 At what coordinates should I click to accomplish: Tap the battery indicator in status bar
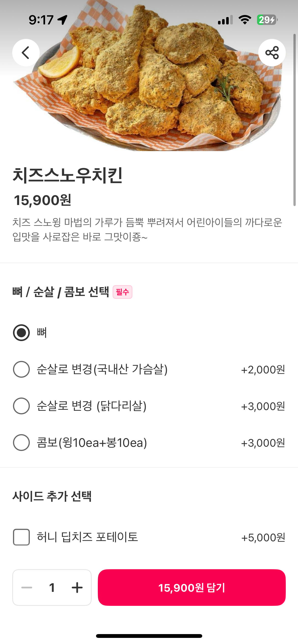(267, 20)
